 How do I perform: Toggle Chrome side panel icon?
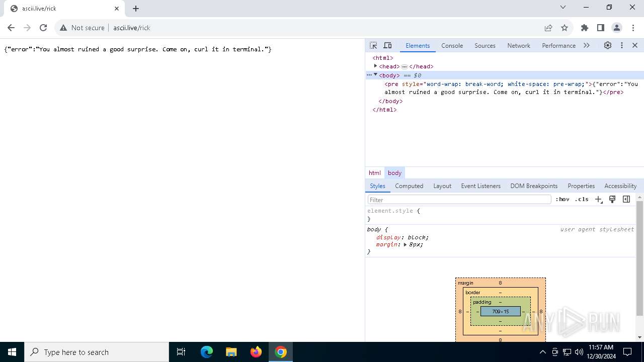click(601, 28)
